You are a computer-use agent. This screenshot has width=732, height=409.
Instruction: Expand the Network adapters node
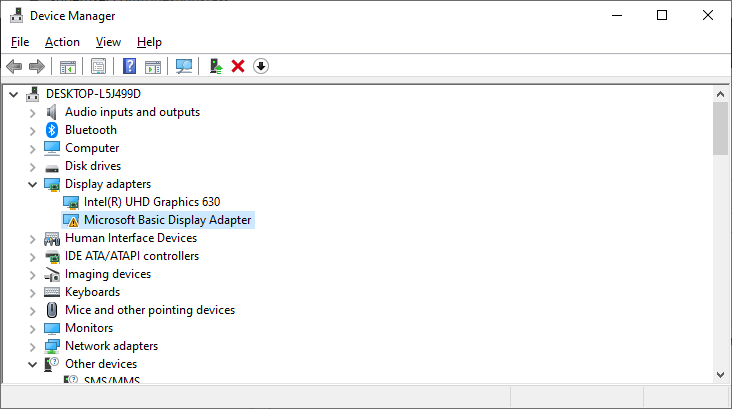(x=33, y=346)
